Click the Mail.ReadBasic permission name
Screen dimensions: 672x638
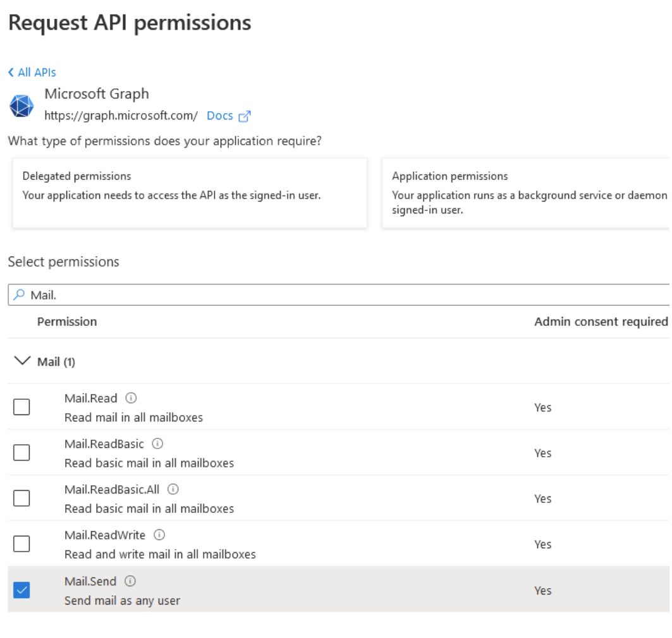pyautogui.click(x=104, y=444)
